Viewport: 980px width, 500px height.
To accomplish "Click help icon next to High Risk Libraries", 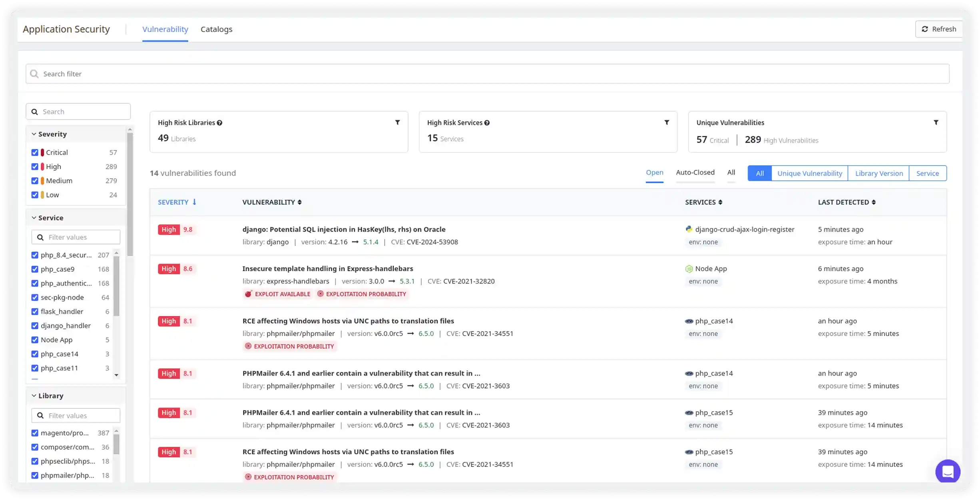I will 219,123.
